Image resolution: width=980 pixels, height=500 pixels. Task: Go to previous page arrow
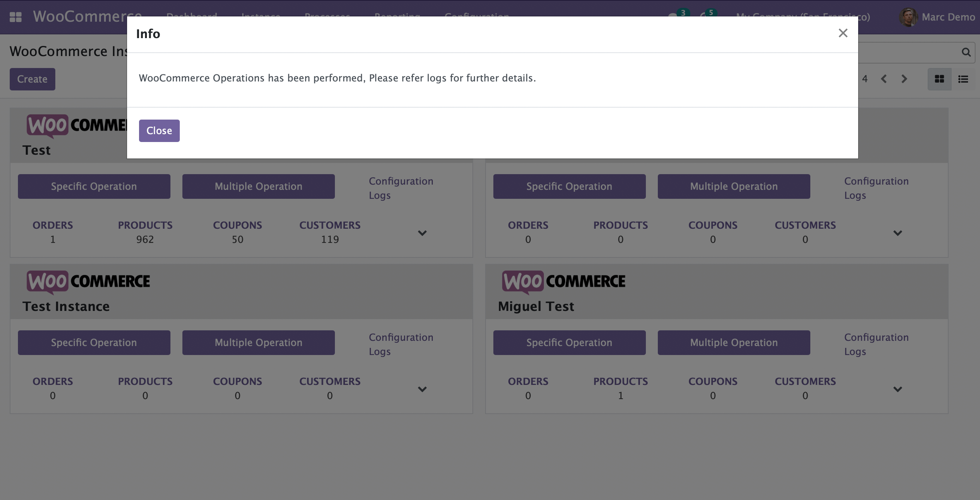click(884, 79)
